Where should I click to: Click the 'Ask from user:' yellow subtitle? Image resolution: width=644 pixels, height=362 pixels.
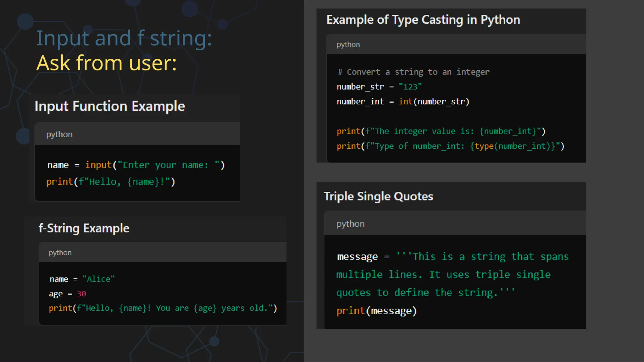pyautogui.click(x=106, y=63)
